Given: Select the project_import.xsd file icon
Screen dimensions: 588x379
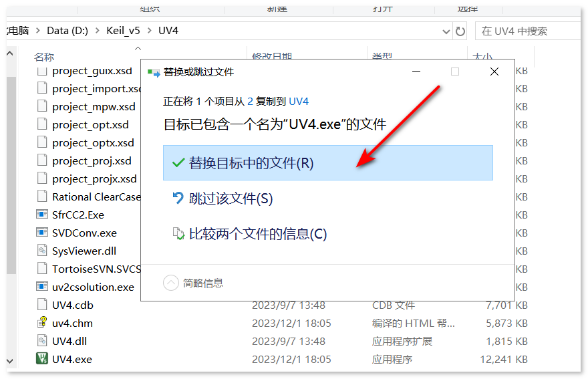Looking at the screenshot, I should tap(42, 88).
